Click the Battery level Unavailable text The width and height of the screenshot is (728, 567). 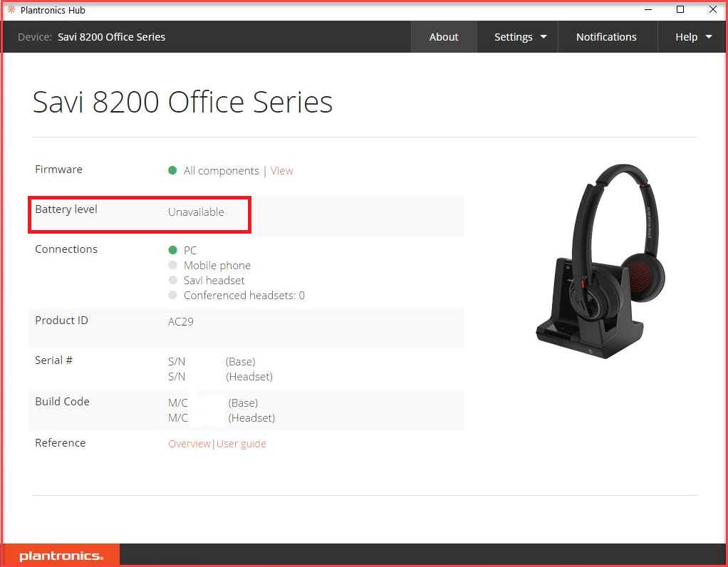pos(196,212)
